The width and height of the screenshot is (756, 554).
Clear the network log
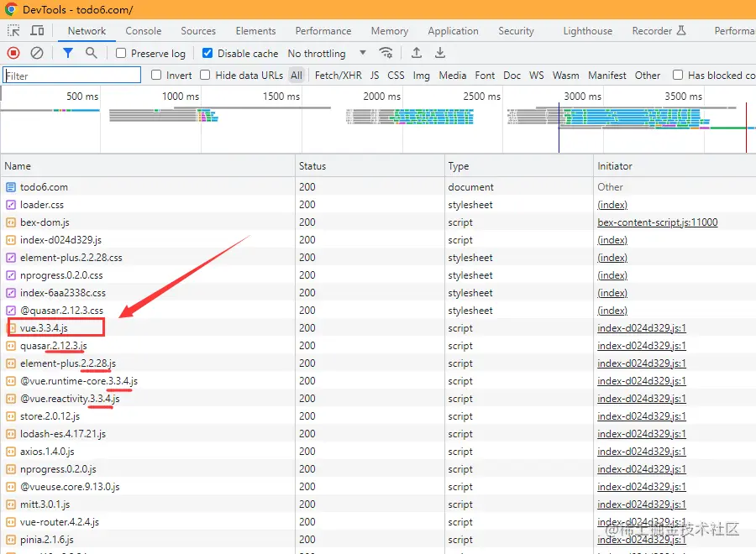click(x=37, y=53)
